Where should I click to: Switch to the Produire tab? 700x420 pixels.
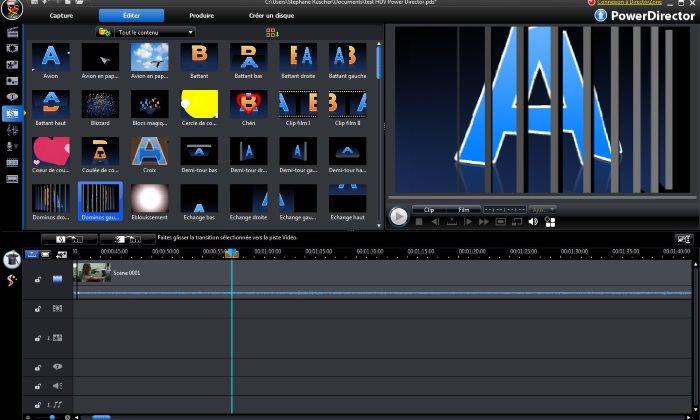click(202, 16)
